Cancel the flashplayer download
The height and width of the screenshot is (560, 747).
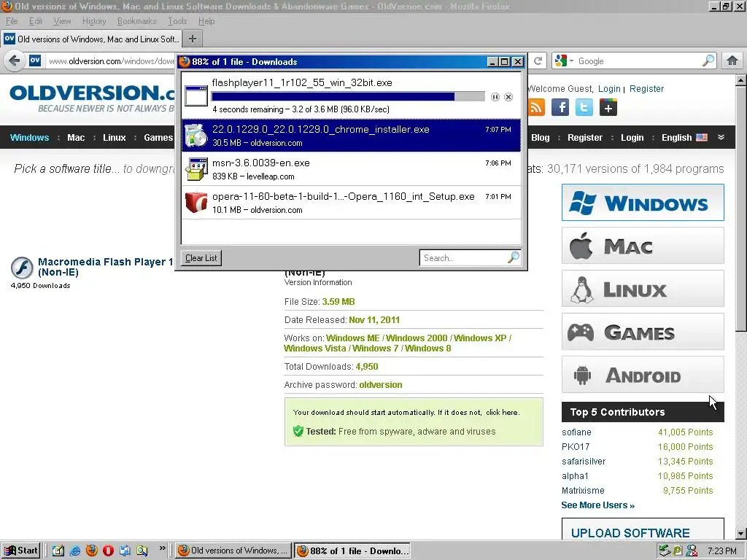[x=508, y=97]
